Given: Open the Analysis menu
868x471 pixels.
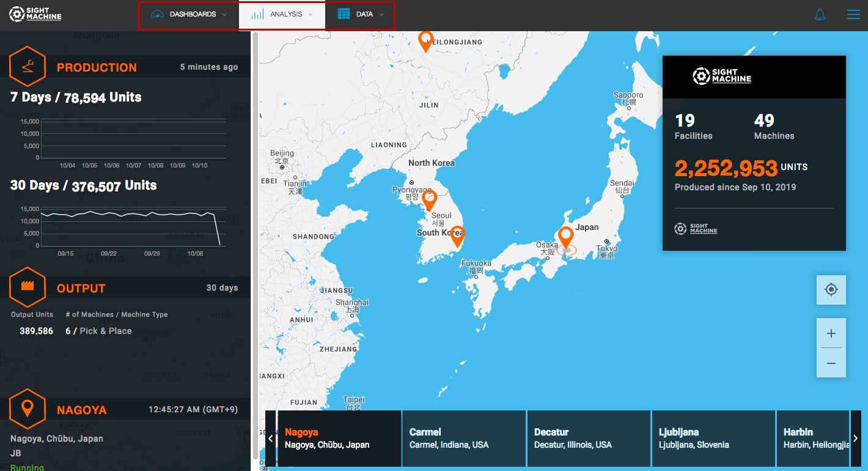Looking at the screenshot, I should [x=282, y=15].
